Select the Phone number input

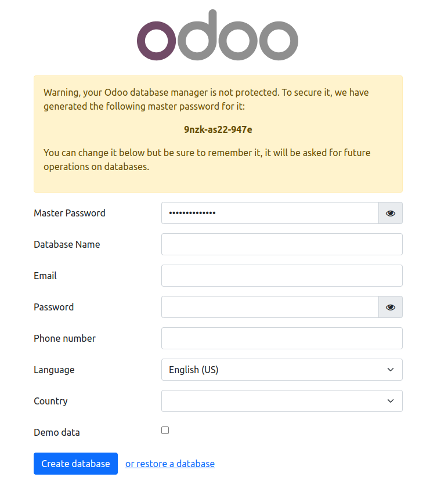coord(281,338)
